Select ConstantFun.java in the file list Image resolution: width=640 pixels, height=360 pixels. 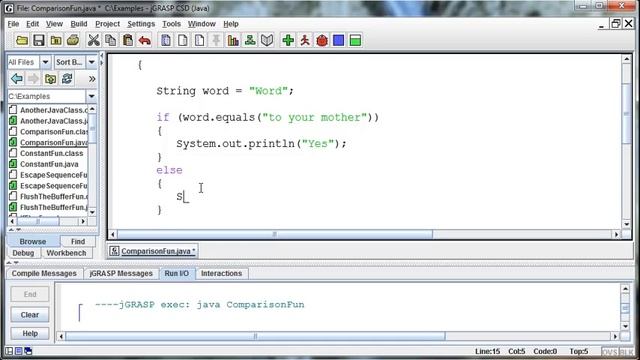click(x=48, y=164)
